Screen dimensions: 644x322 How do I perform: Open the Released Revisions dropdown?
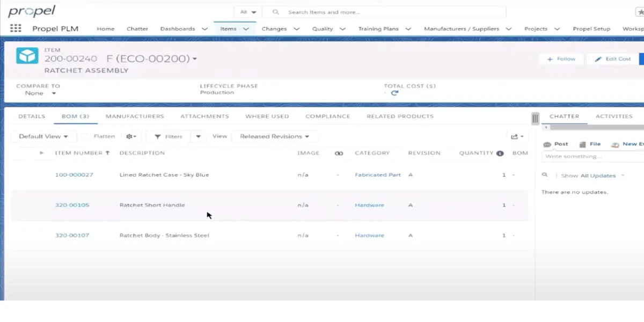[275, 136]
